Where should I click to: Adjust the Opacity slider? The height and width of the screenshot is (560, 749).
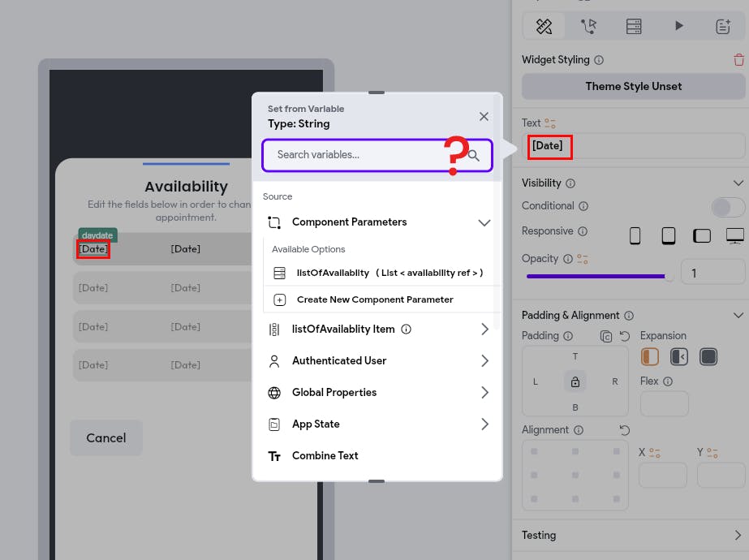point(597,276)
